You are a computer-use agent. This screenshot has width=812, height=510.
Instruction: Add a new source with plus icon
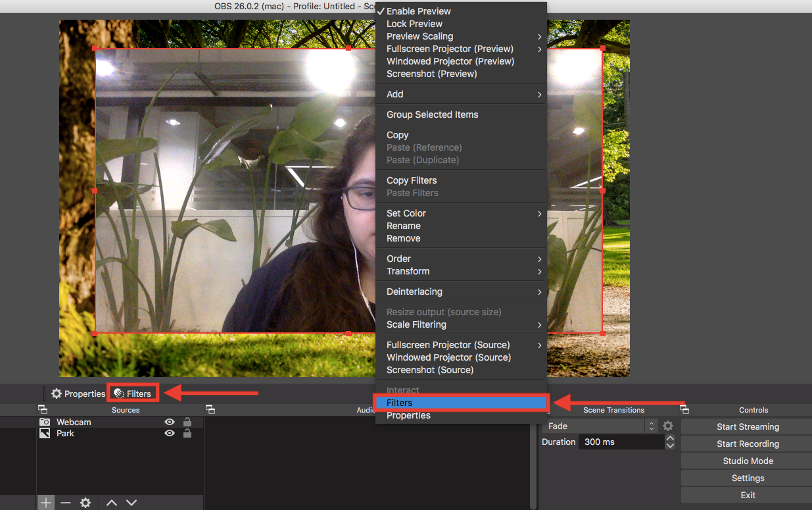pos(45,503)
